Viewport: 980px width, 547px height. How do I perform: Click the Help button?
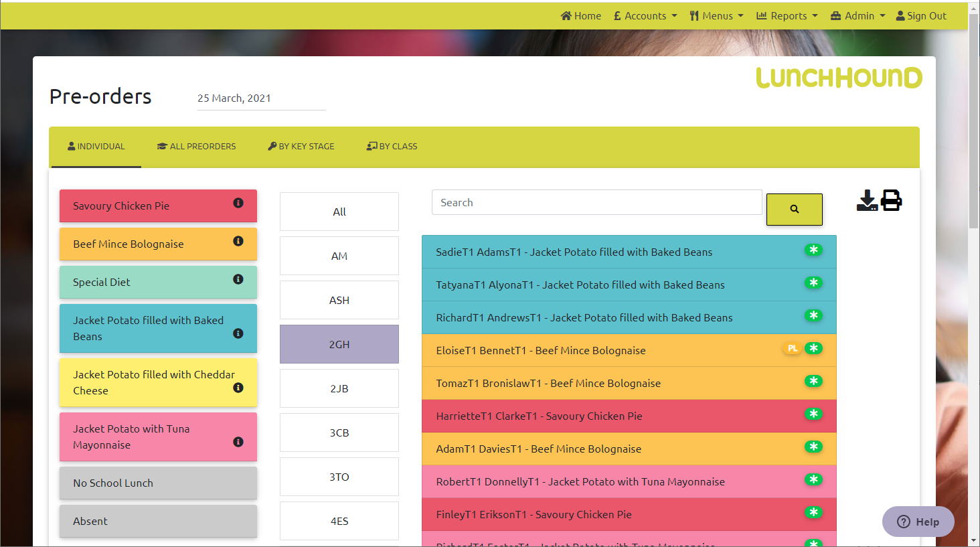(x=918, y=522)
